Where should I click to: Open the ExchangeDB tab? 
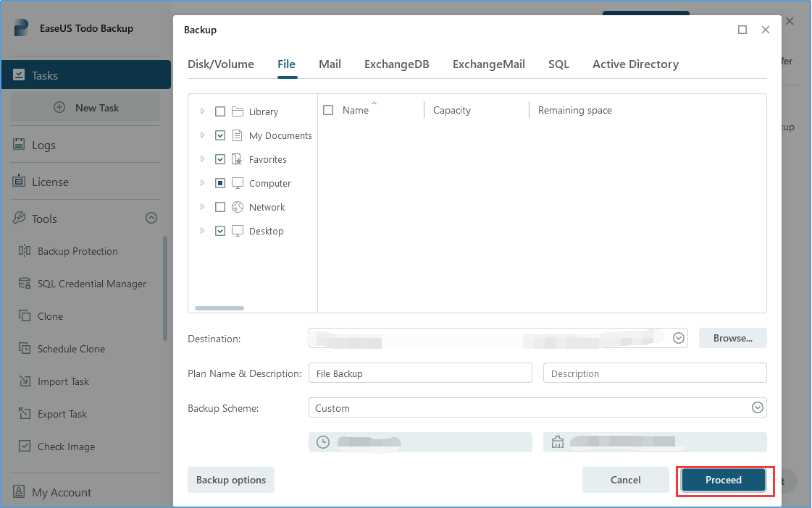397,64
